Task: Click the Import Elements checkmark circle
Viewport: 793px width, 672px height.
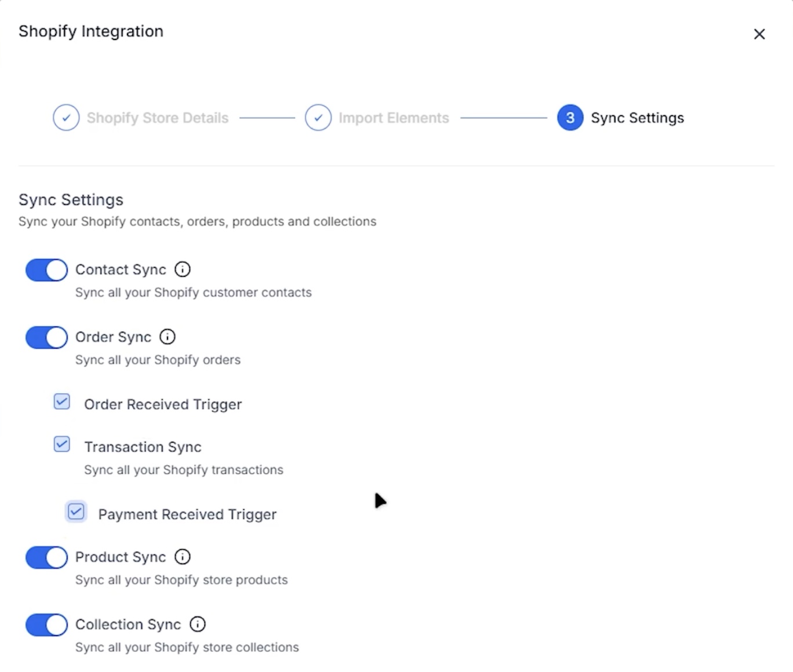Action: (x=318, y=118)
